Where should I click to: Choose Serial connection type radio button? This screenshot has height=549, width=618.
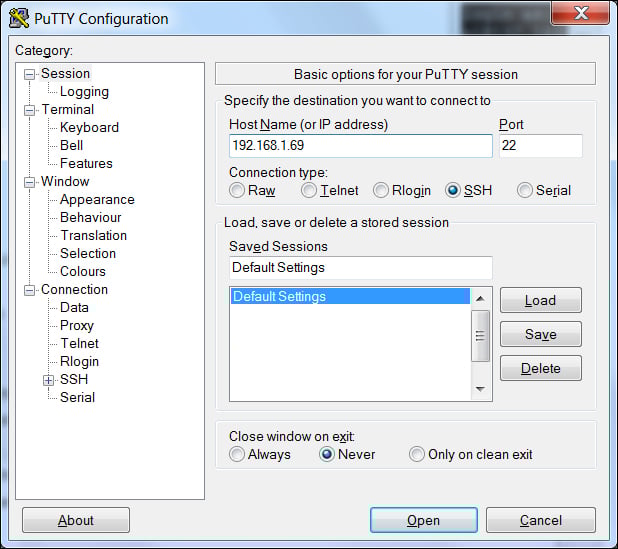click(x=525, y=190)
